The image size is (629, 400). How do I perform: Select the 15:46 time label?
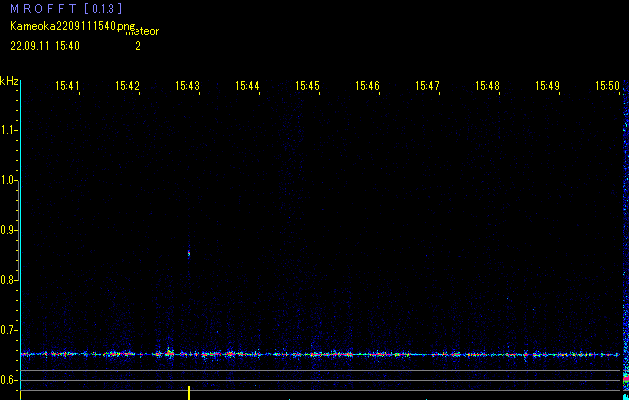tap(367, 86)
